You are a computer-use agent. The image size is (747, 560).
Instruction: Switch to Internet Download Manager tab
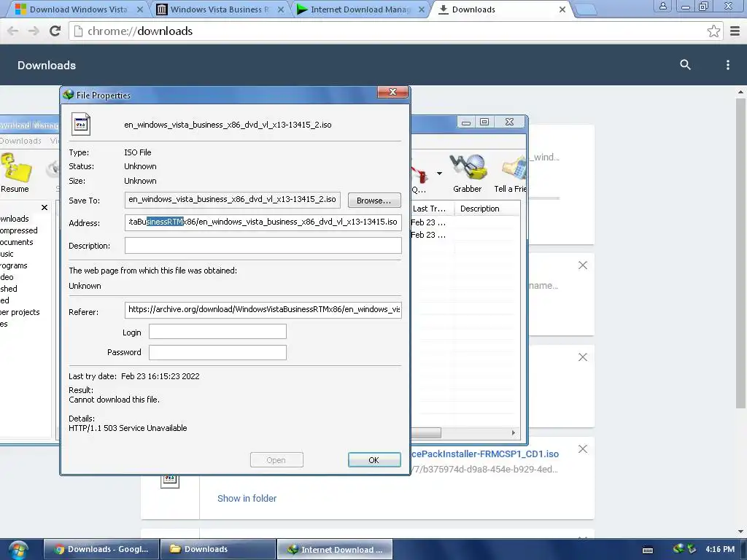point(360,9)
